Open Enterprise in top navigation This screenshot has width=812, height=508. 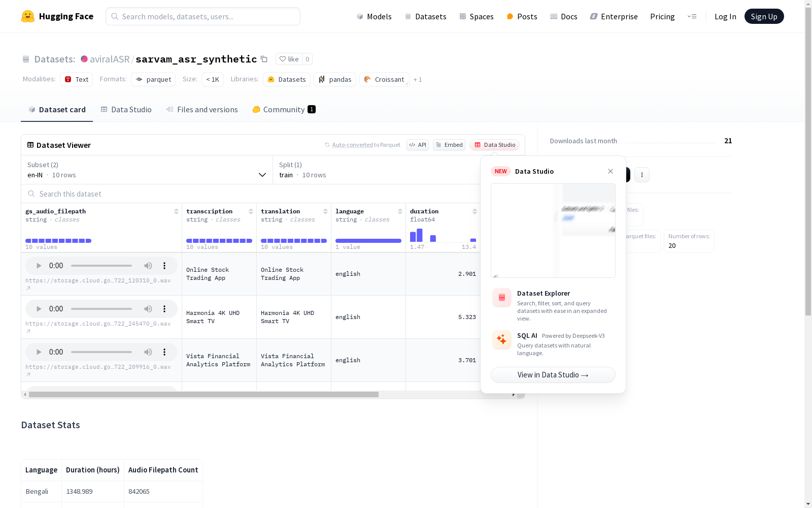(x=614, y=16)
